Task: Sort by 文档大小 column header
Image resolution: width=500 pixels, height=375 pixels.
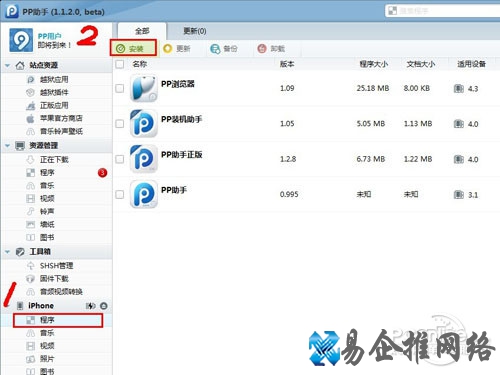Action: point(421,64)
